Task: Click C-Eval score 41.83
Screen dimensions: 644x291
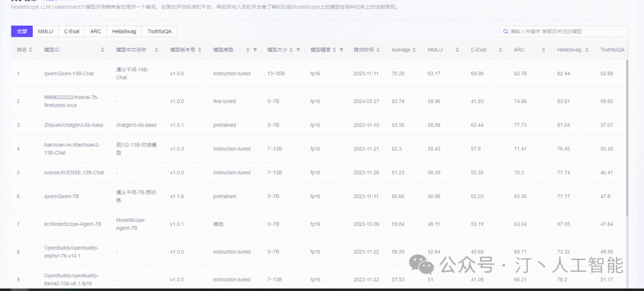Action: (x=477, y=101)
